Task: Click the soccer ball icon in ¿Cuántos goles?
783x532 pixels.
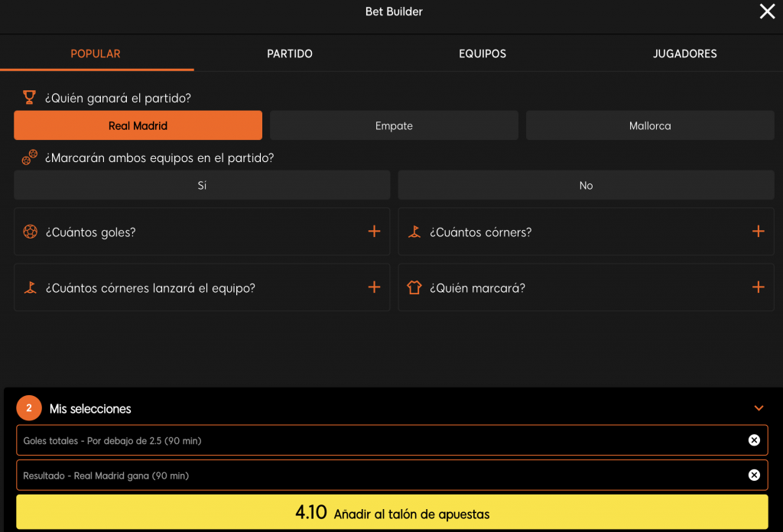Action: [31, 232]
